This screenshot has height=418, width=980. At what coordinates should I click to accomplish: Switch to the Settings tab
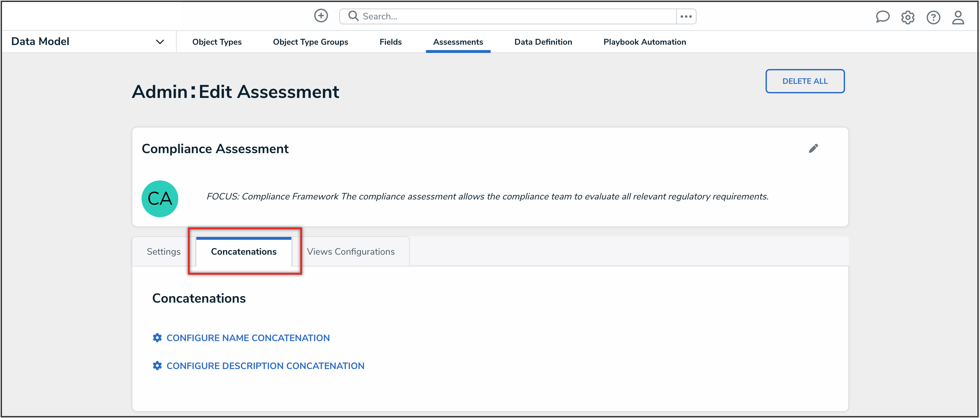coord(164,252)
